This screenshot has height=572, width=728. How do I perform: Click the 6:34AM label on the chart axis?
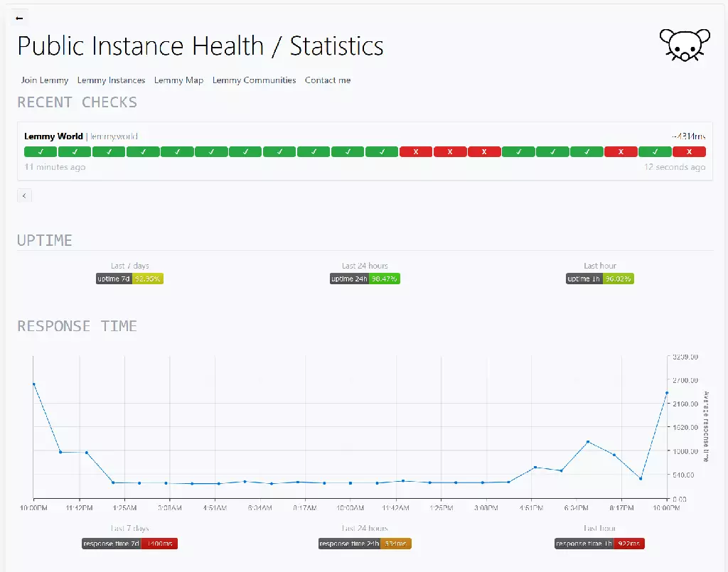[260, 508]
